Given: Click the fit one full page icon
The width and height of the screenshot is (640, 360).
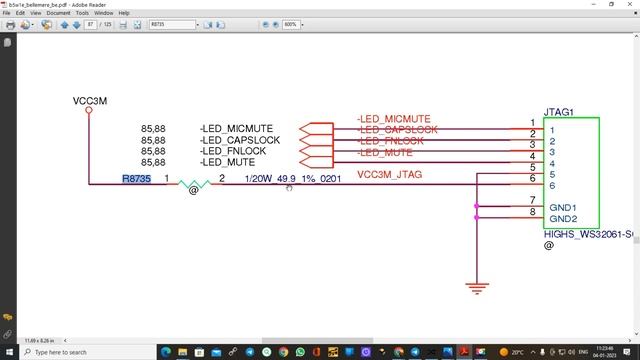Looking at the screenshot, I should [137, 25].
